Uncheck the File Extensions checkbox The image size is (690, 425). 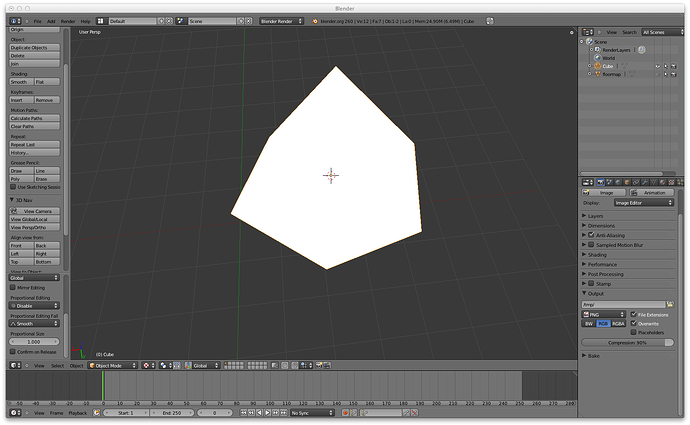634,315
